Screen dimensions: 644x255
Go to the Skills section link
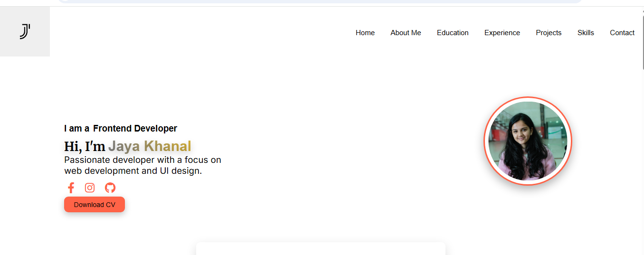586,33
